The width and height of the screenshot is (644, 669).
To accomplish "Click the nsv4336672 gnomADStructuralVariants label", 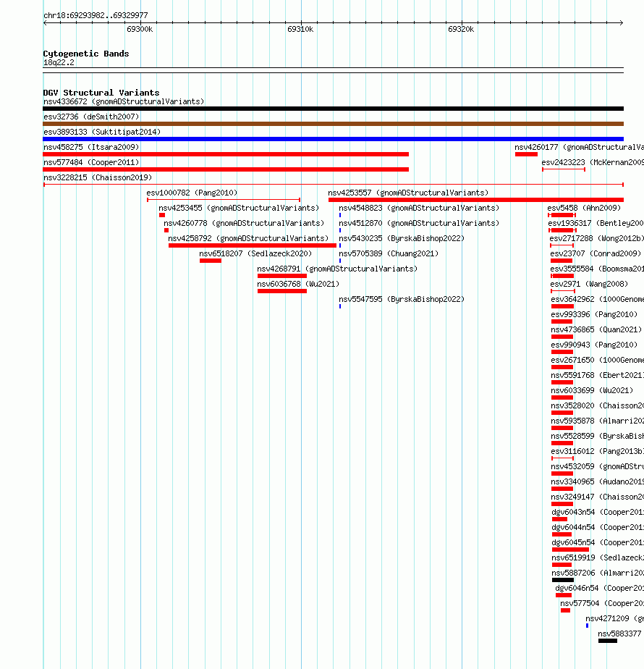I will point(124,101).
